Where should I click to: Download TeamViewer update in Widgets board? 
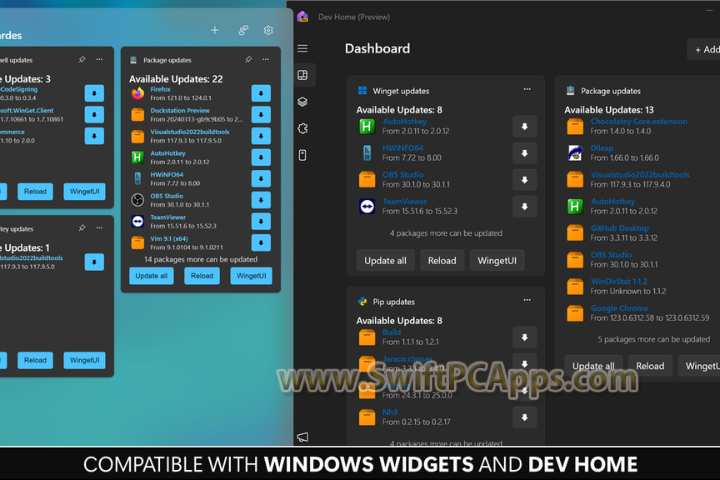(261, 221)
